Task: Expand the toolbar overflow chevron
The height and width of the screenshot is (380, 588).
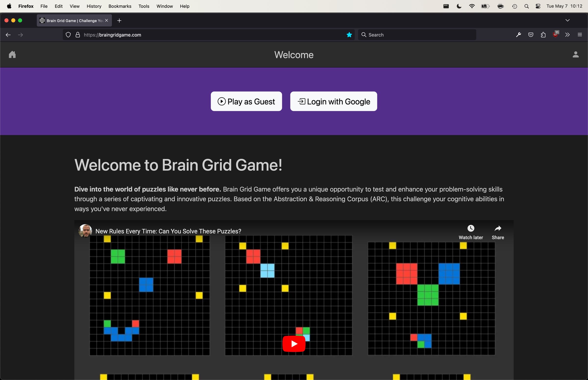Action: (x=567, y=35)
